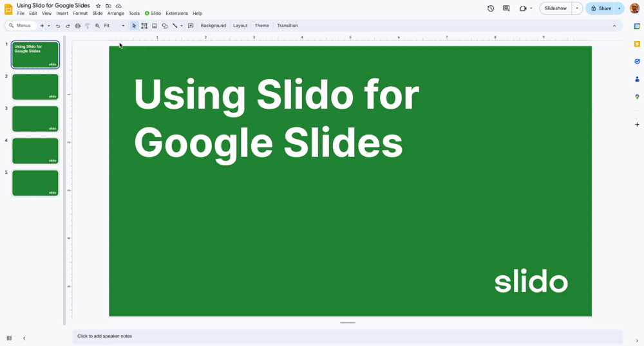Click the Background button
Screen dimensions: 644x346
[x=213, y=26]
